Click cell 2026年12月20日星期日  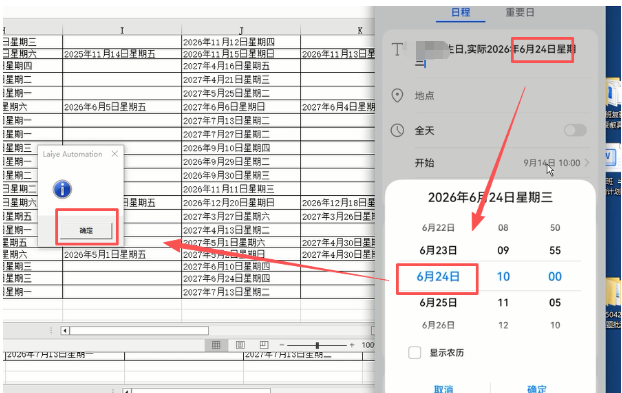pyautogui.click(x=241, y=203)
